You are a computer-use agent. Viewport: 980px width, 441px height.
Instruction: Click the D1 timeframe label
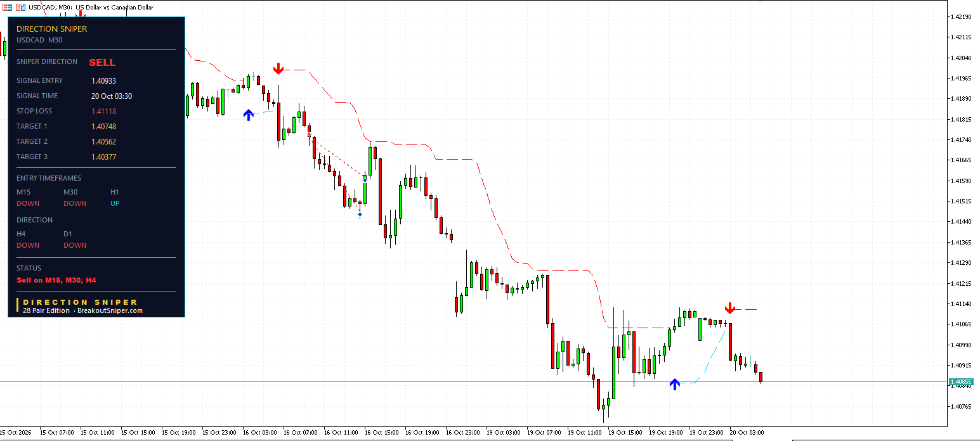(68, 234)
